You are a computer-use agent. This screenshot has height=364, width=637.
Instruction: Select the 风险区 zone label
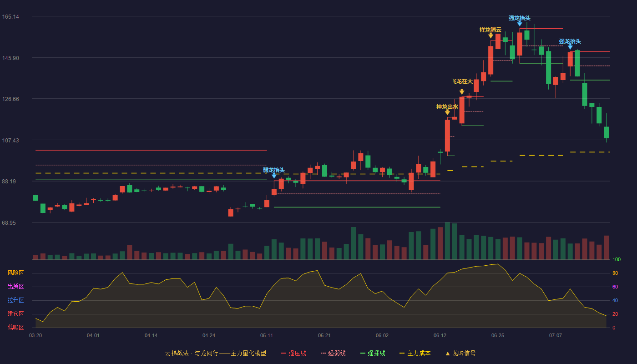[x=16, y=273]
